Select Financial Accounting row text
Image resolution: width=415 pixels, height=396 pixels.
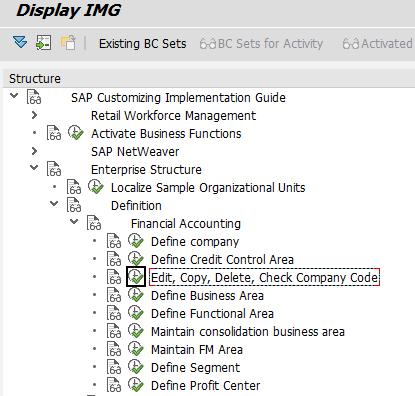click(x=186, y=224)
